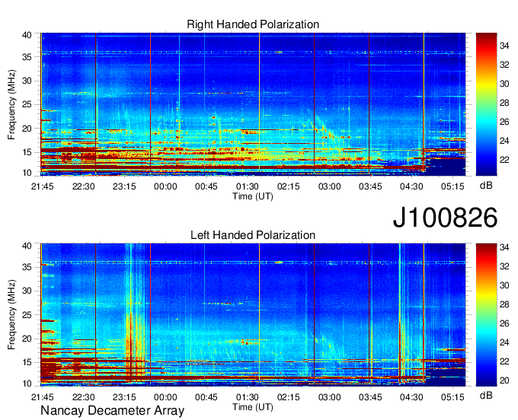Image resolution: width=518 pixels, height=420 pixels.
Task: Click the 24 dB tick on the Left Handed color bar
Action: [x=504, y=342]
